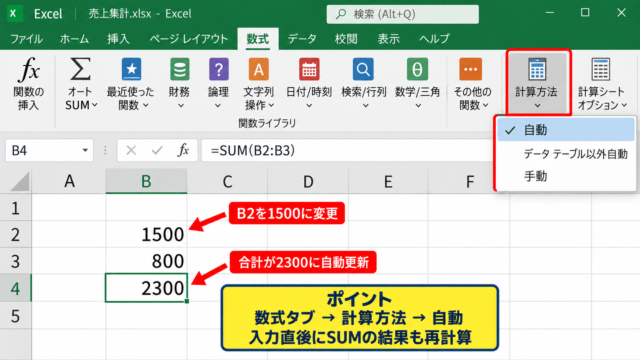The width and height of the screenshot is (640, 360).
Task: Select column A header
Action: click(69, 181)
